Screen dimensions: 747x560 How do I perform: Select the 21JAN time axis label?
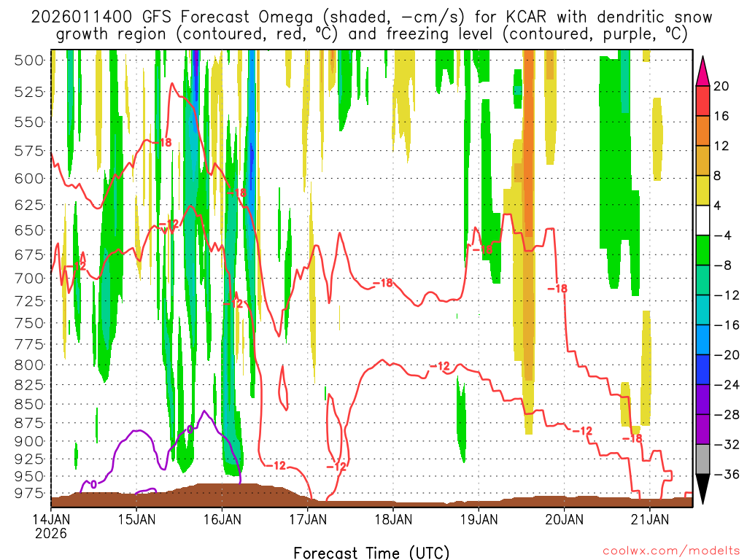point(650,519)
